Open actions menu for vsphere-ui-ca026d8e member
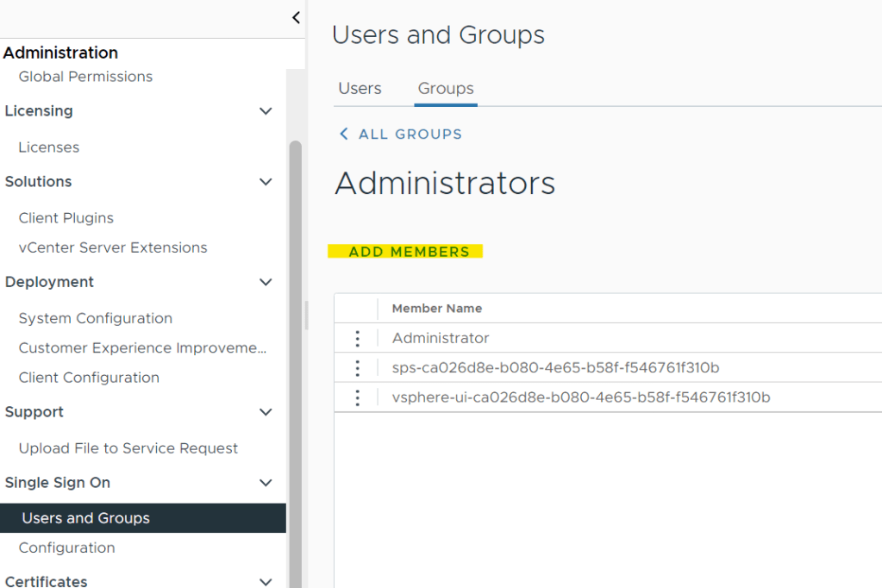The image size is (882, 588). tap(357, 397)
